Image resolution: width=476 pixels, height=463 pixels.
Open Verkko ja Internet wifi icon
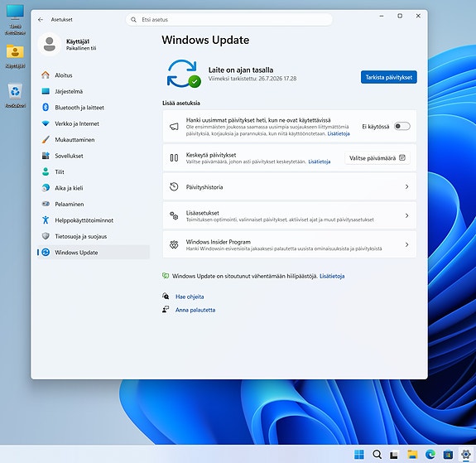click(46, 123)
